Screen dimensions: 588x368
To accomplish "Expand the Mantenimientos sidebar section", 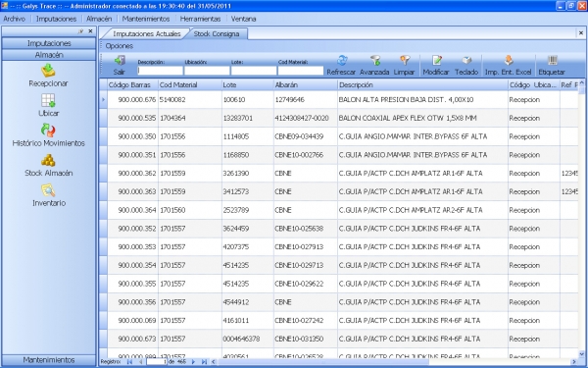I will point(49,360).
